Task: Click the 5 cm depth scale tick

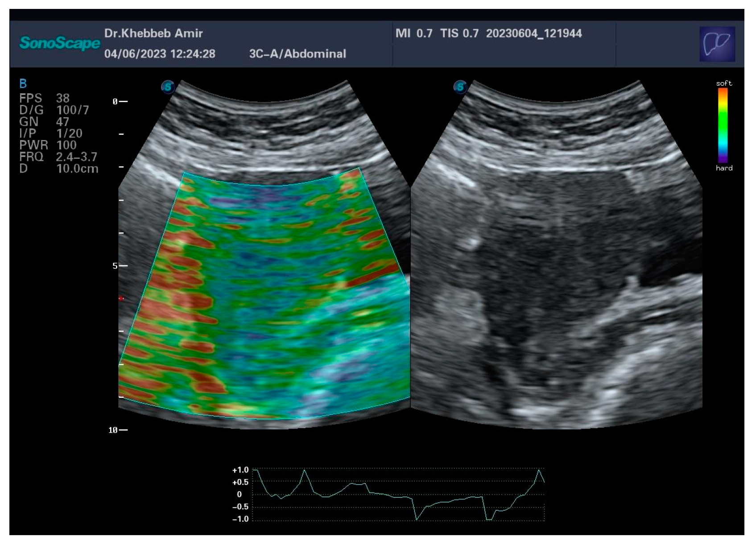Action: [120, 266]
